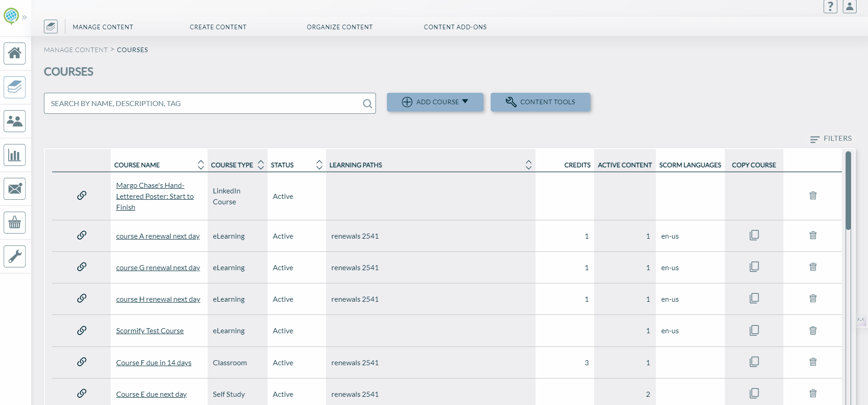Click the globe logo icon
868x405 pixels.
click(x=11, y=16)
